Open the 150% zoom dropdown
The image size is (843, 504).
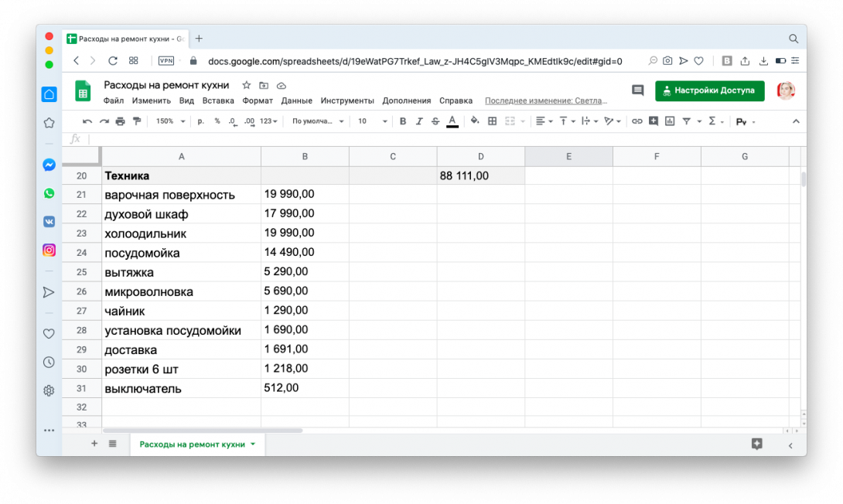tap(170, 121)
